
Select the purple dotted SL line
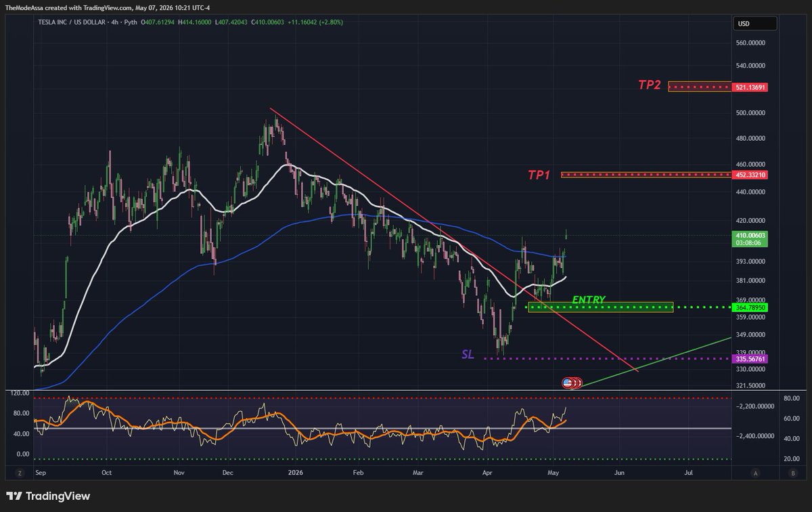coord(608,358)
